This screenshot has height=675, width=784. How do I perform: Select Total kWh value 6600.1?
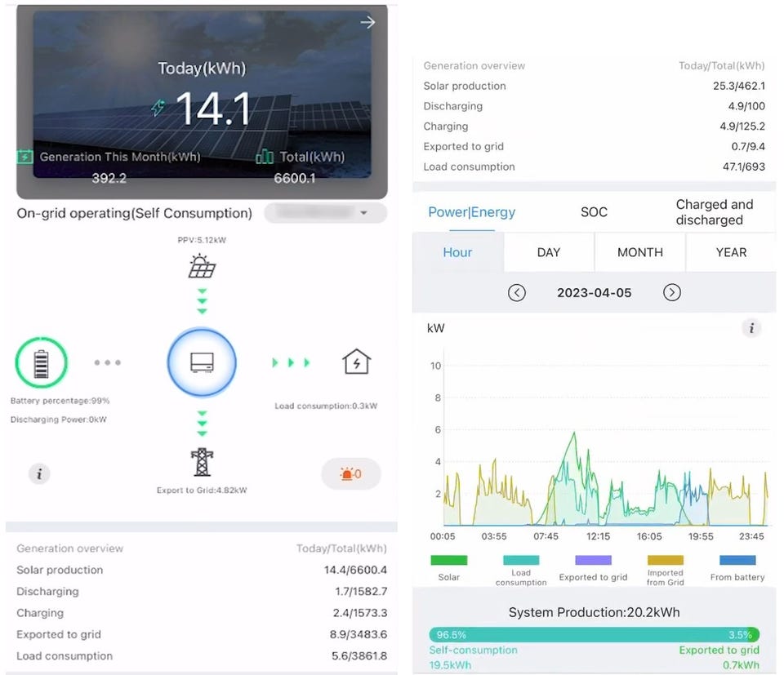(x=295, y=179)
